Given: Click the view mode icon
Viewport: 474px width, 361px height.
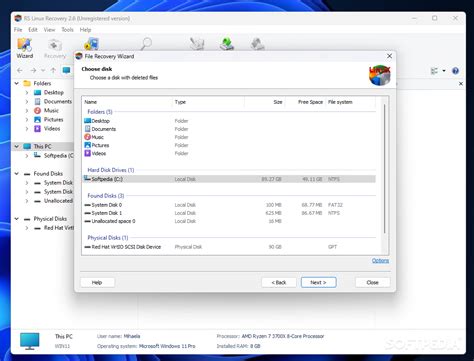Looking at the screenshot, I should [434, 71].
